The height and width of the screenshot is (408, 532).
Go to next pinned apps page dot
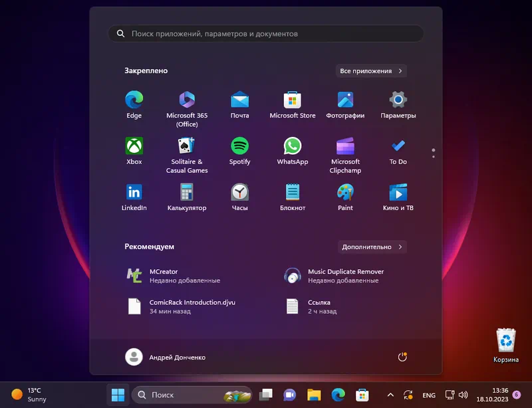click(434, 156)
